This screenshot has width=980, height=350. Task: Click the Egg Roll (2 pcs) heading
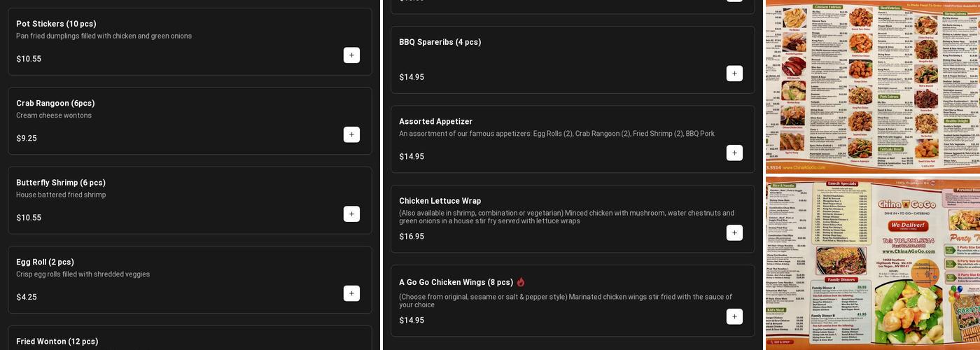coord(45,262)
